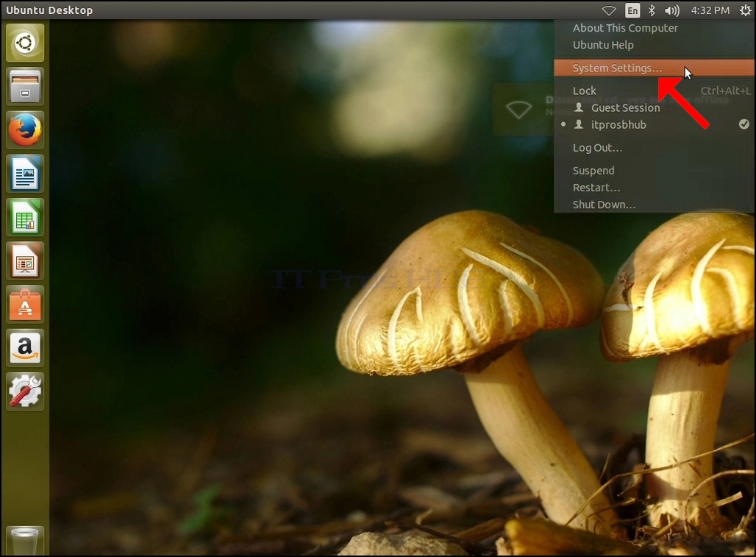Click the Ubuntu Desktop title text
756x557 pixels.
click(x=49, y=10)
